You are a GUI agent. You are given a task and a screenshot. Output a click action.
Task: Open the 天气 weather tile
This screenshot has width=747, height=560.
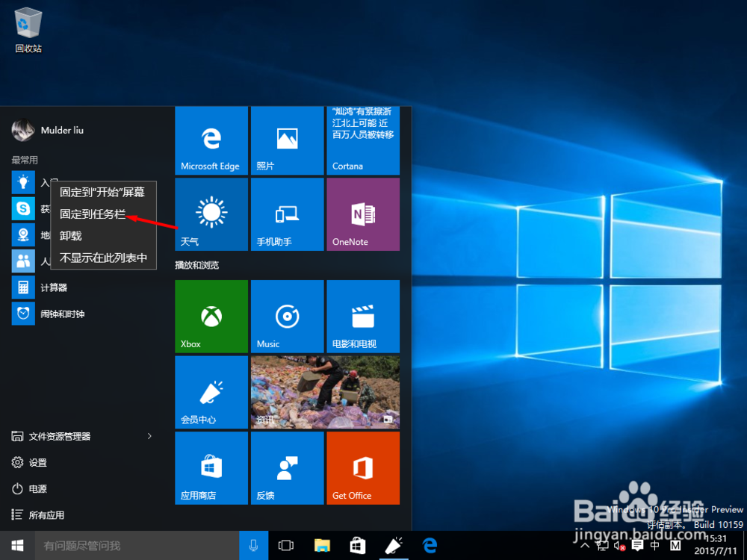pyautogui.click(x=211, y=214)
